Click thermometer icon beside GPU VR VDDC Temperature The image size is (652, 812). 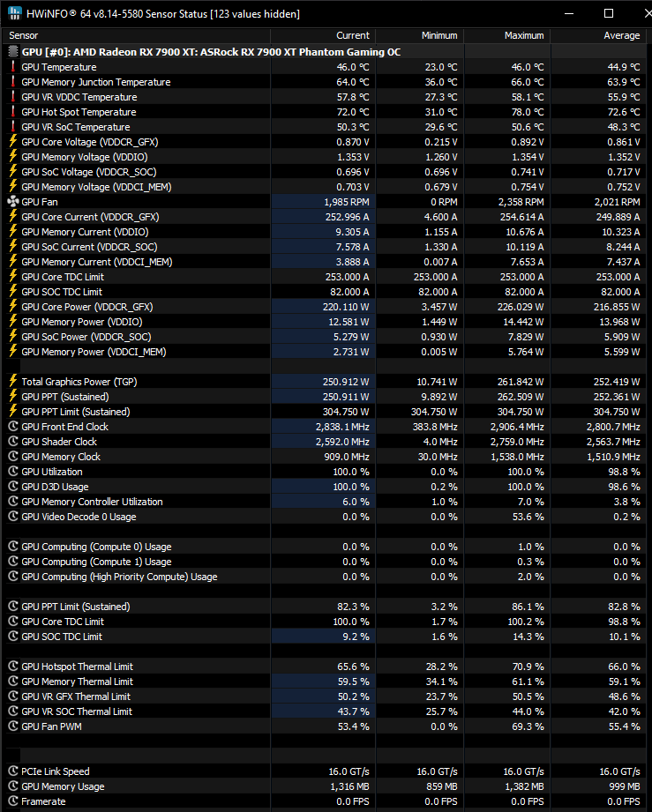13,97
